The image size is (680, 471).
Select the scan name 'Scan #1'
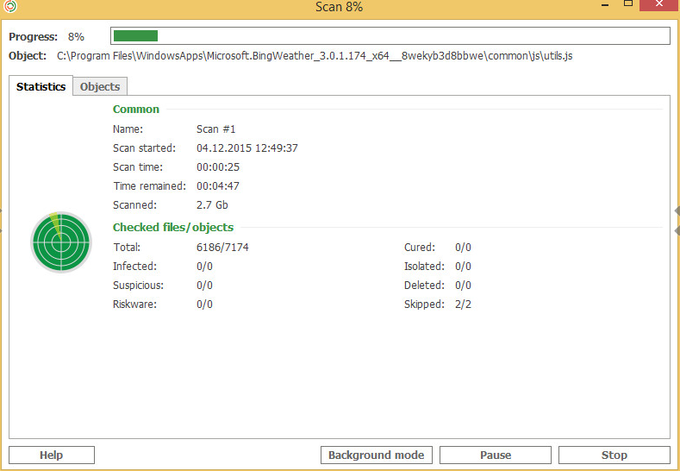click(216, 129)
